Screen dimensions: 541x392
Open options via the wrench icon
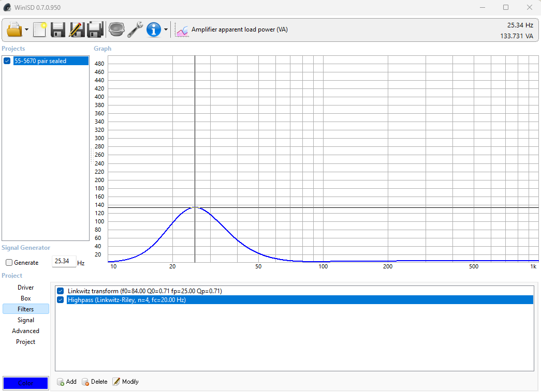(x=135, y=29)
